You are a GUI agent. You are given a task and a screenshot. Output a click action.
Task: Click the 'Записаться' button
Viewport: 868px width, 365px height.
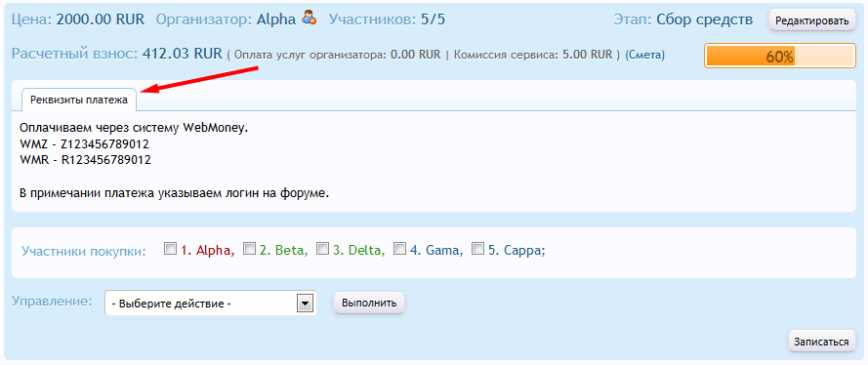[x=821, y=342]
